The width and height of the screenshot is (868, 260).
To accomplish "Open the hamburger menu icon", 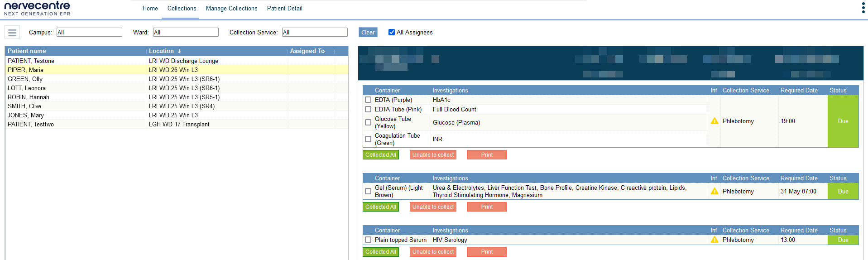I will click(x=12, y=33).
